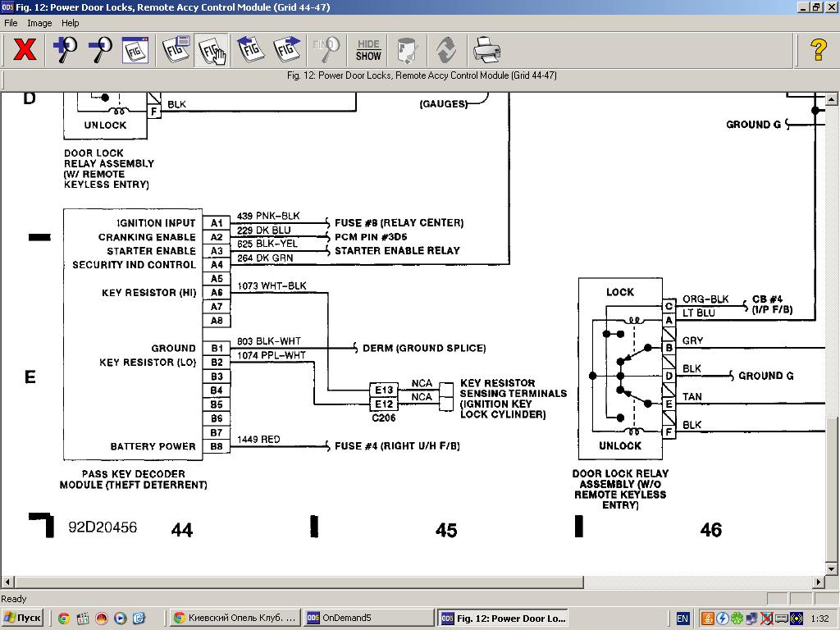This screenshot has width=840, height=630.
Task: Open figure in new window icon
Action: click(x=176, y=50)
